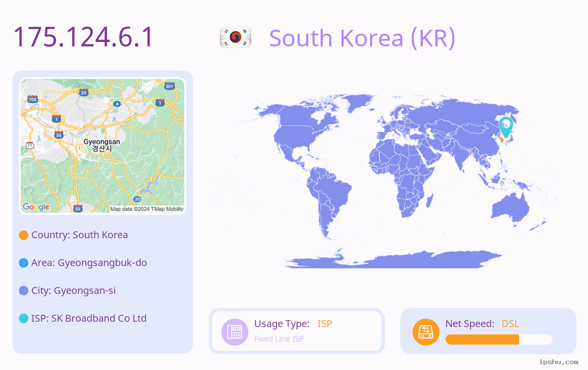The height and width of the screenshot is (370, 588).
Task: Click the orange South Korea highlight on world map
Action: pyautogui.click(x=501, y=140)
